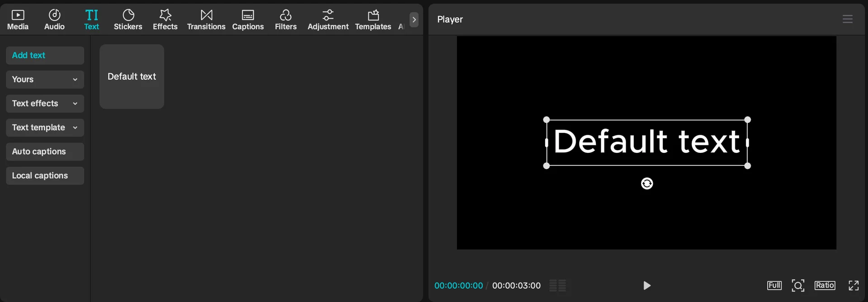Image resolution: width=868 pixels, height=302 pixels.
Task: Toggle fullscreen player view
Action: 854,285
